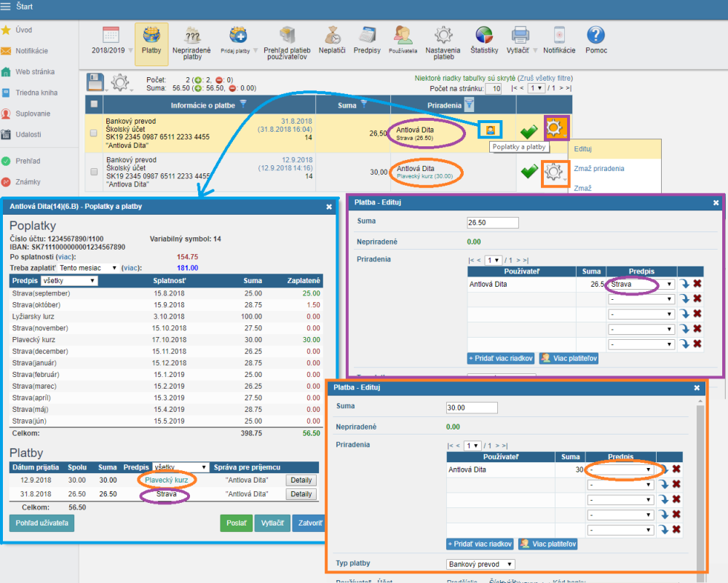Screen dimensions: 728x583
Task: Select Zmaž priradenia in context menu
Action: tap(598, 168)
